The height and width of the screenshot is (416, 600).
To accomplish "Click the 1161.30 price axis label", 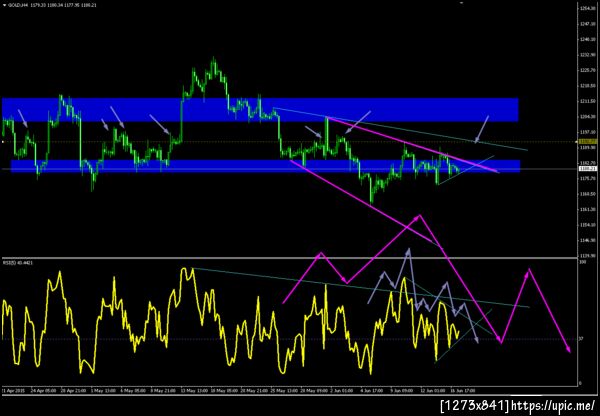I will [x=586, y=210].
